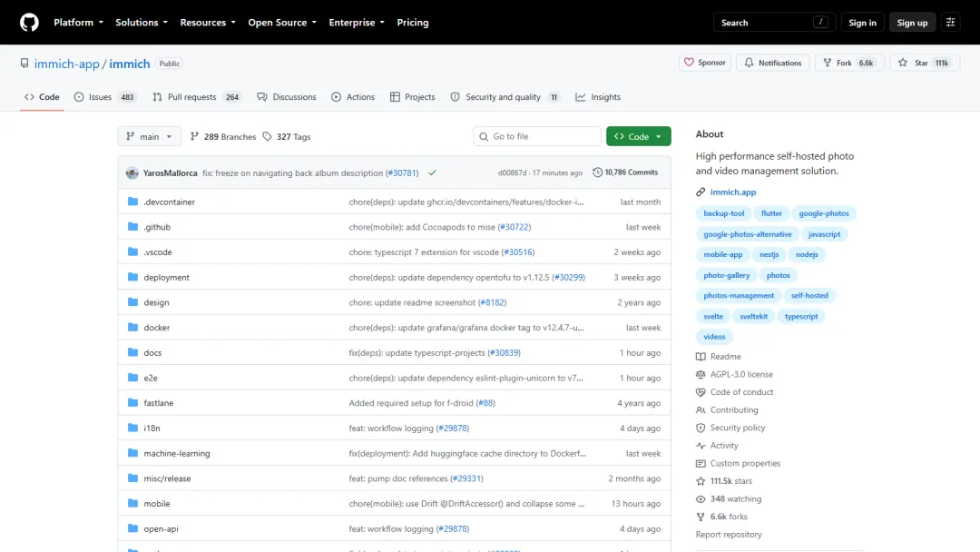Click the Readme book icon

pos(701,356)
